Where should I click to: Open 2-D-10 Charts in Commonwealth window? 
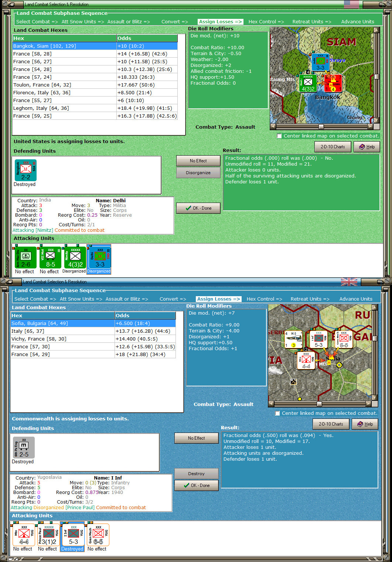(x=331, y=424)
